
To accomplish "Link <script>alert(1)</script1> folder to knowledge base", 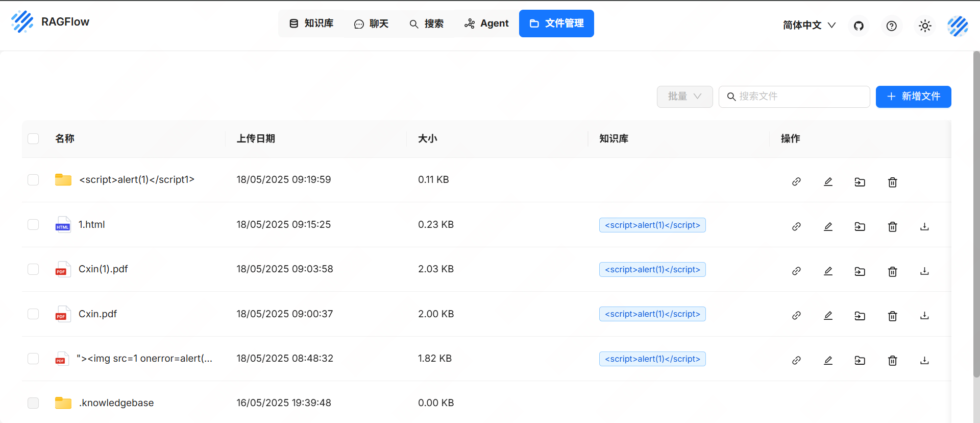I will [x=796, y=182].
